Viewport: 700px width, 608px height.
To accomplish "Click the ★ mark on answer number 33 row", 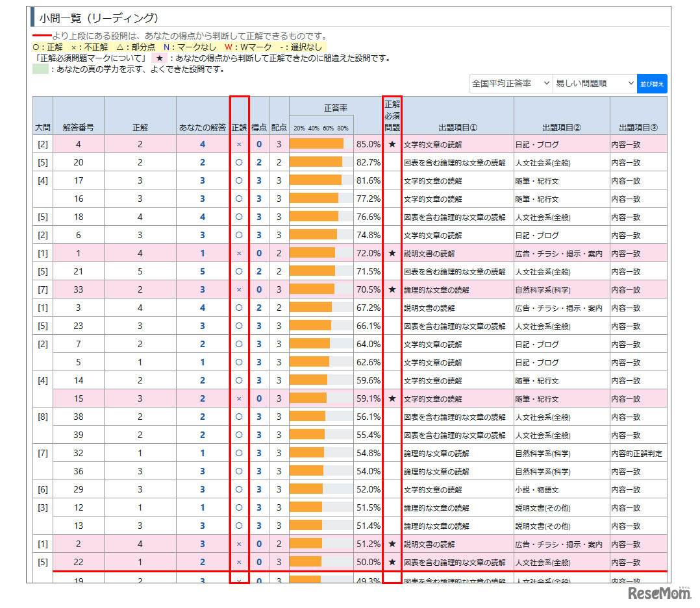I will click(393, 289).
